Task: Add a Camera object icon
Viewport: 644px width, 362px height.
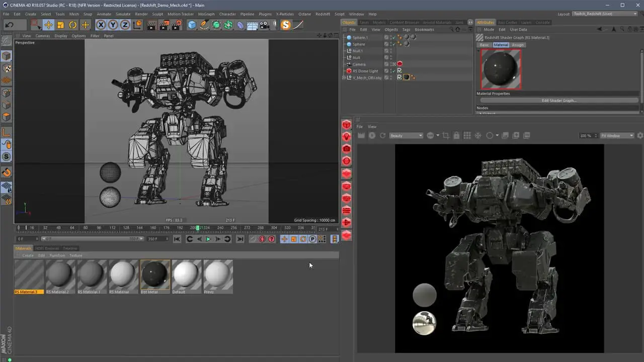Action: click(265, 25)
